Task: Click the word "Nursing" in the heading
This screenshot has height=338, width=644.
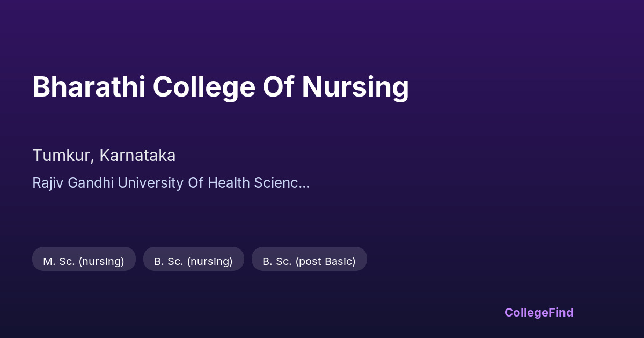Action: 355,87
